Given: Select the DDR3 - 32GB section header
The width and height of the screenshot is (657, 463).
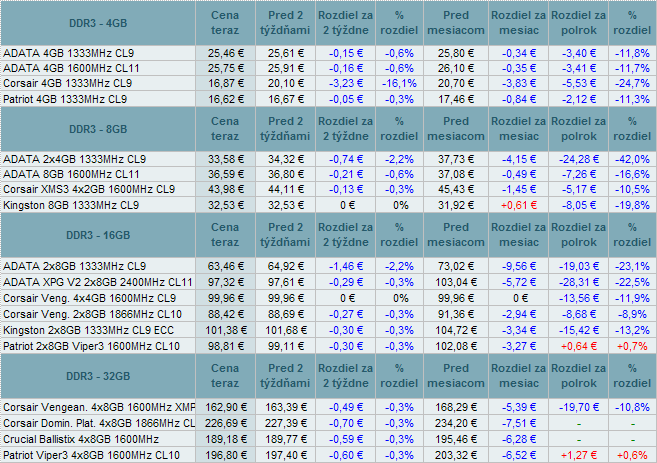Looking at the screenshot, I should [x=98, y=376].
